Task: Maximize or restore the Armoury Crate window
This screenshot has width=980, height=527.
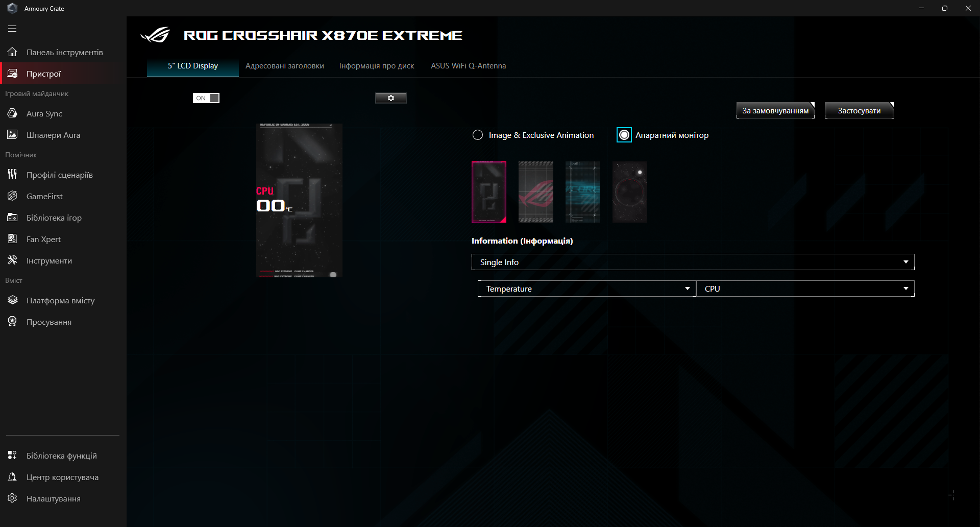Action: [945, 8]
